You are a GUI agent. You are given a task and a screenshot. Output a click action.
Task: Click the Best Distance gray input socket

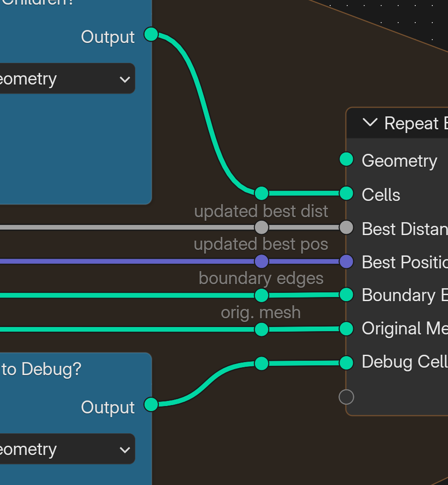pyautogui.click(x=346, y=228)
